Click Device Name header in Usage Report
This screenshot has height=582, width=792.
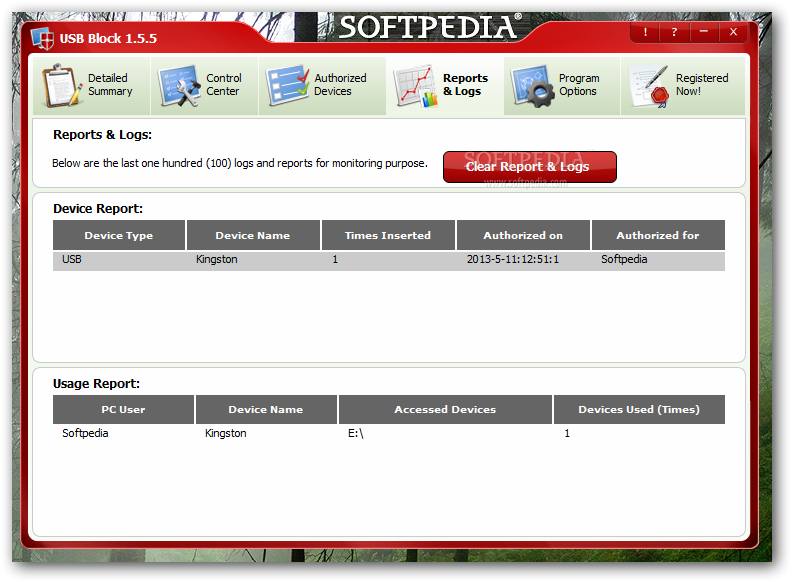point(266,409)
